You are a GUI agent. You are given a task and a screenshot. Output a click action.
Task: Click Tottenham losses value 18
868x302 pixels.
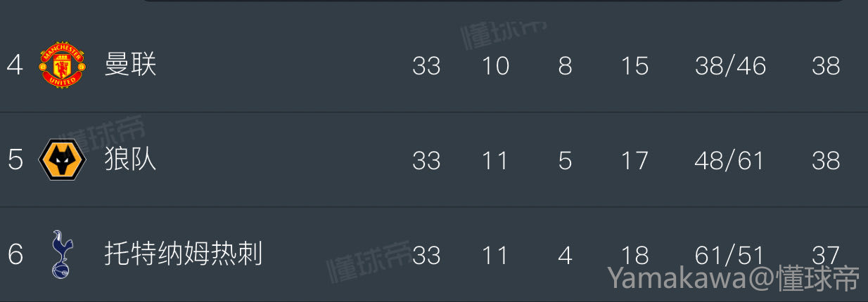634,254
